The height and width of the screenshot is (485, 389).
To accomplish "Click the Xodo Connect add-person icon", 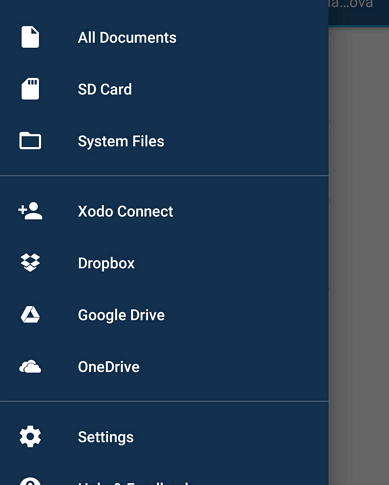I will [x=30, y=211].
